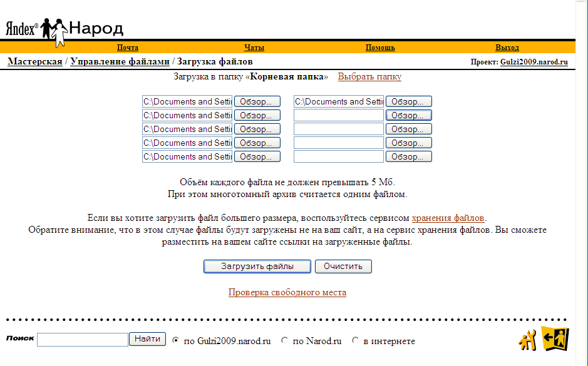
Task: Click the Очистить button
Action: coord(343,267)
